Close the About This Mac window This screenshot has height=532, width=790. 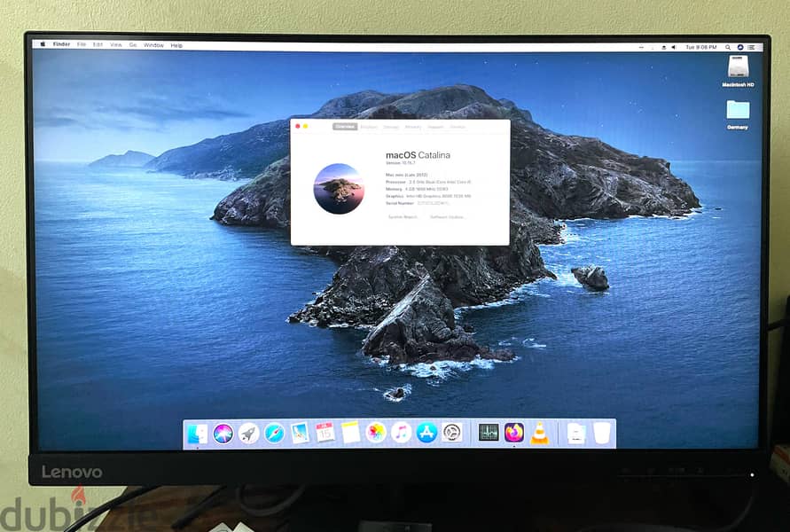(298, 126)
